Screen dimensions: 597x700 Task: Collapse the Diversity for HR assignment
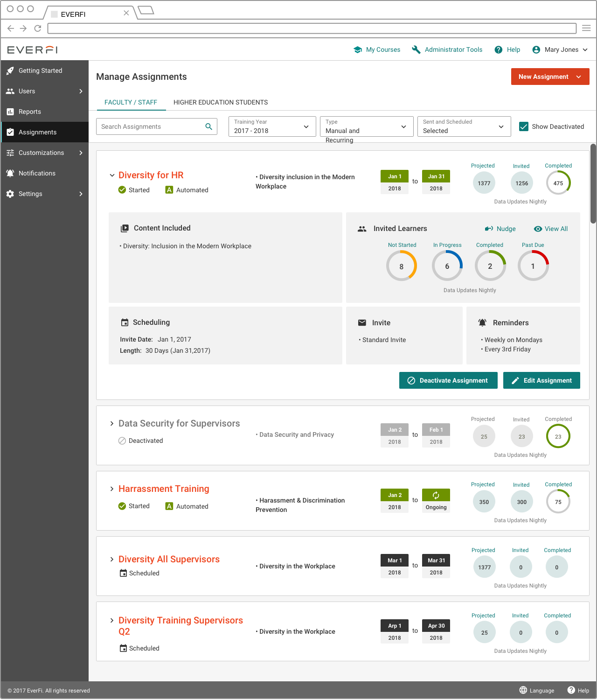(x=112, y=175)
